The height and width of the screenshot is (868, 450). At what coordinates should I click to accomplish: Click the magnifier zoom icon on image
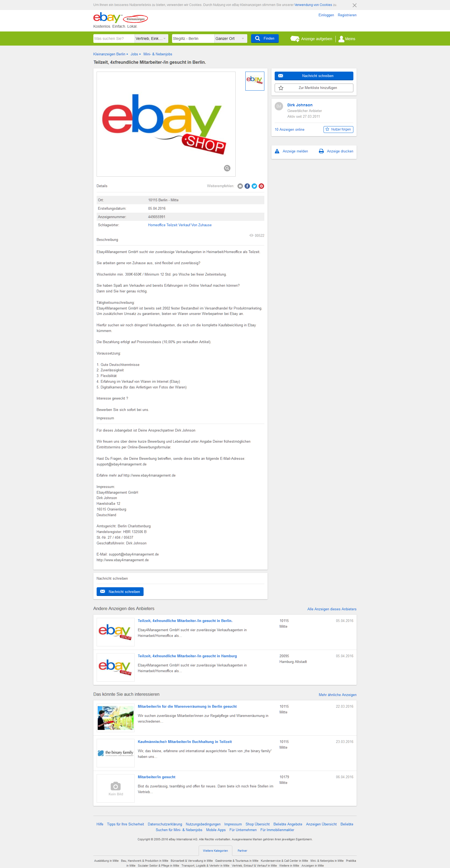click(227, 168)
